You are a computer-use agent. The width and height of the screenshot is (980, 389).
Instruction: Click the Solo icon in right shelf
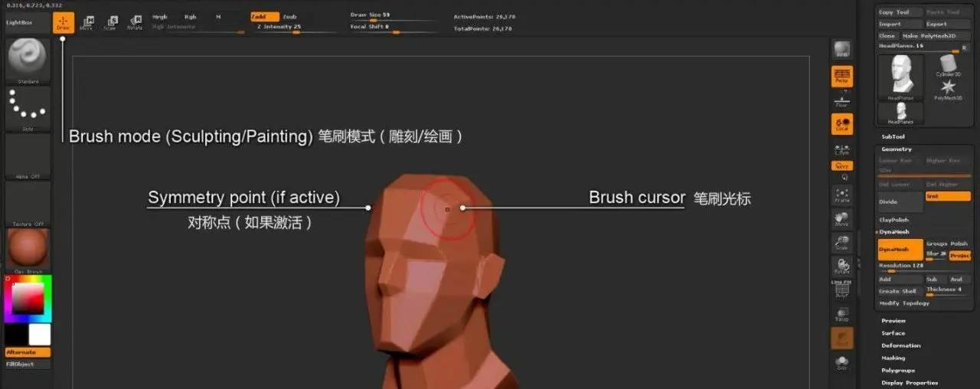842,363
